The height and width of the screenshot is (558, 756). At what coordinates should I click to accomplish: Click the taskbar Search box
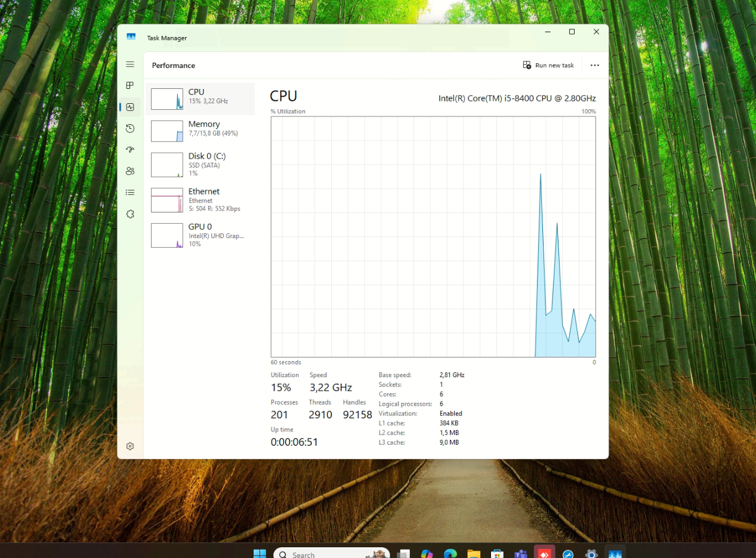(332, 554)
